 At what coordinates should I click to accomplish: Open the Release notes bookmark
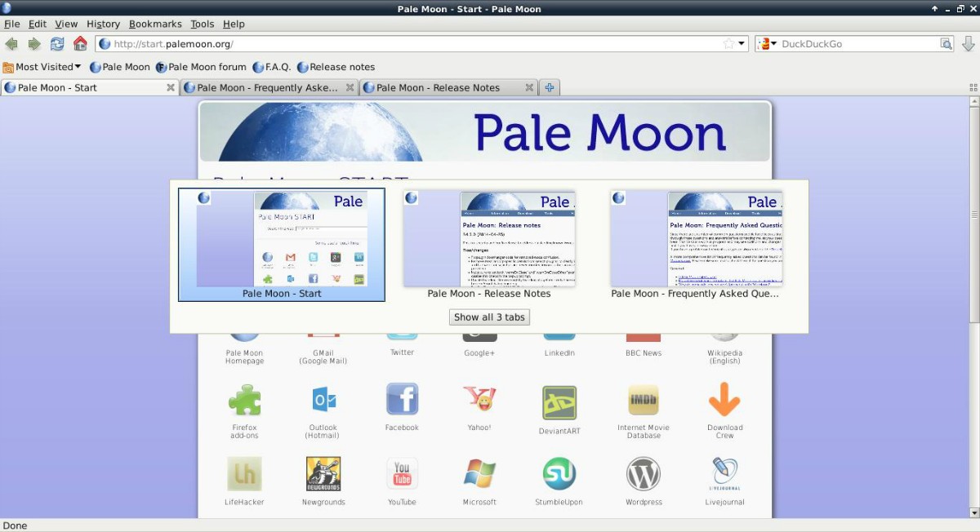coord(336,67)
